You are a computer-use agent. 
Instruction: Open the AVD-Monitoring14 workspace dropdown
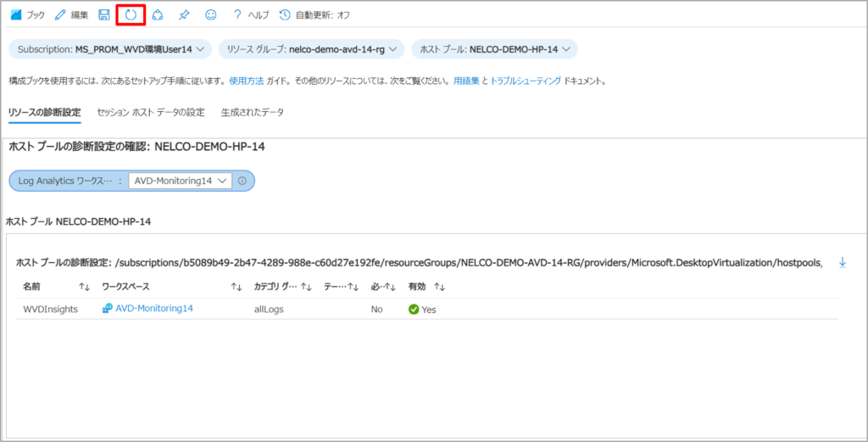click(180, 181)
